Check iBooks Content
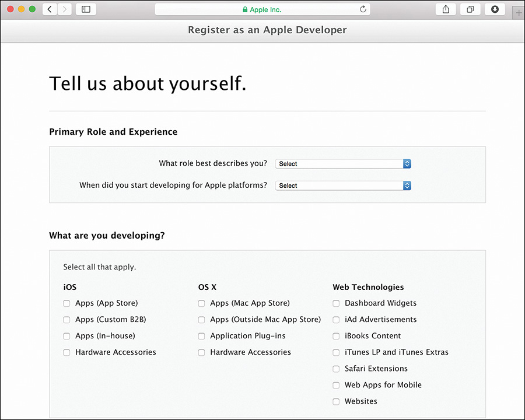This screenshot has width=525, height=420. click(336, 336)
